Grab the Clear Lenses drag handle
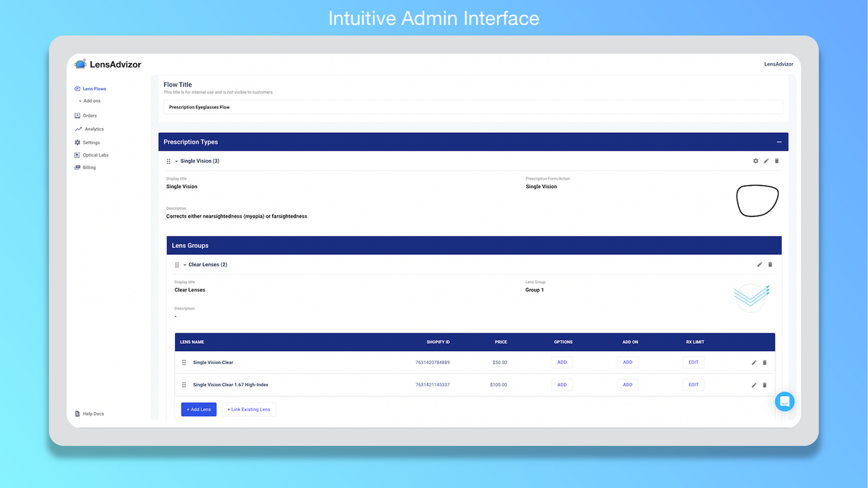 pos(177,265)
